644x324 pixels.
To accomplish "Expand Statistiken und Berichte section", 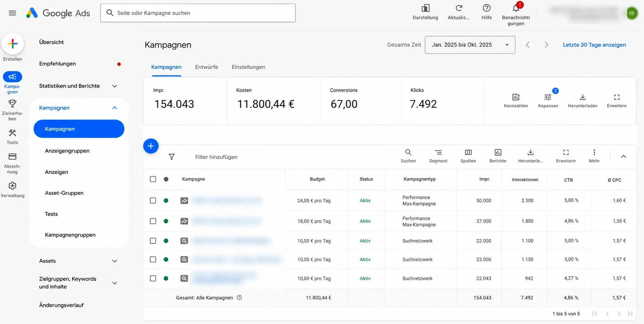I will pos(114,86).
